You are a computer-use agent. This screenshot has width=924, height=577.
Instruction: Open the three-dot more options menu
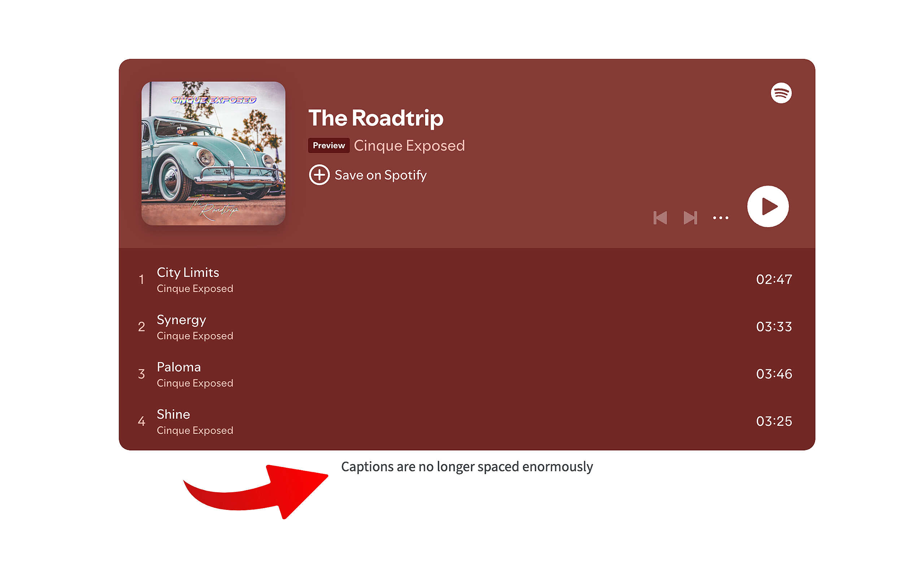click(720, 218)
